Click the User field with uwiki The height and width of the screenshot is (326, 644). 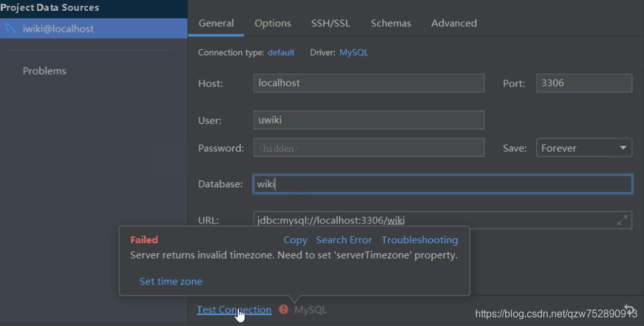pyautogui.click(x=369, y=120)
